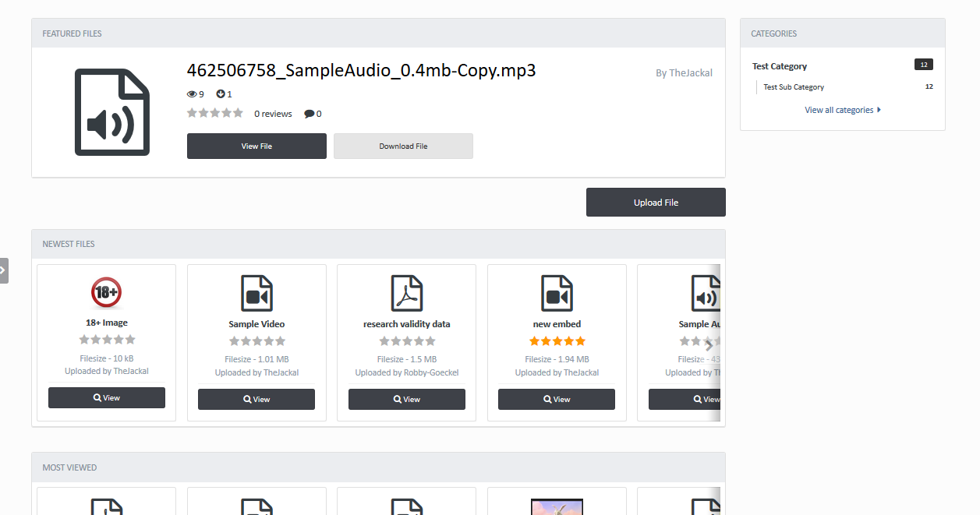Click the orange five-star rating of new embed

coord(557,341)
